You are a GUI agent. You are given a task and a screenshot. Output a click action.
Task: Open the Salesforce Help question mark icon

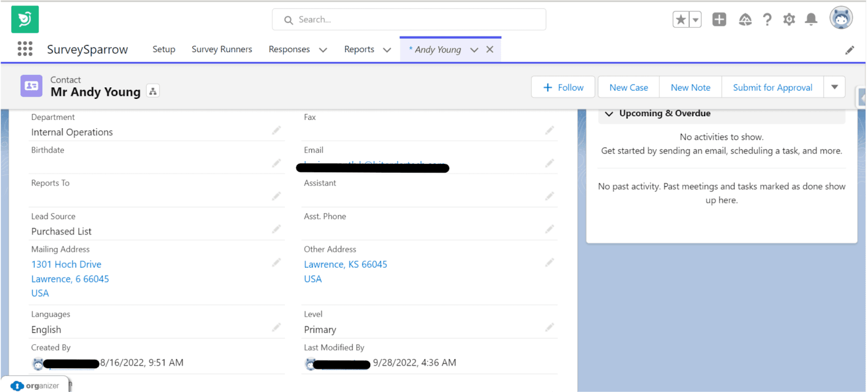(767, 20)
